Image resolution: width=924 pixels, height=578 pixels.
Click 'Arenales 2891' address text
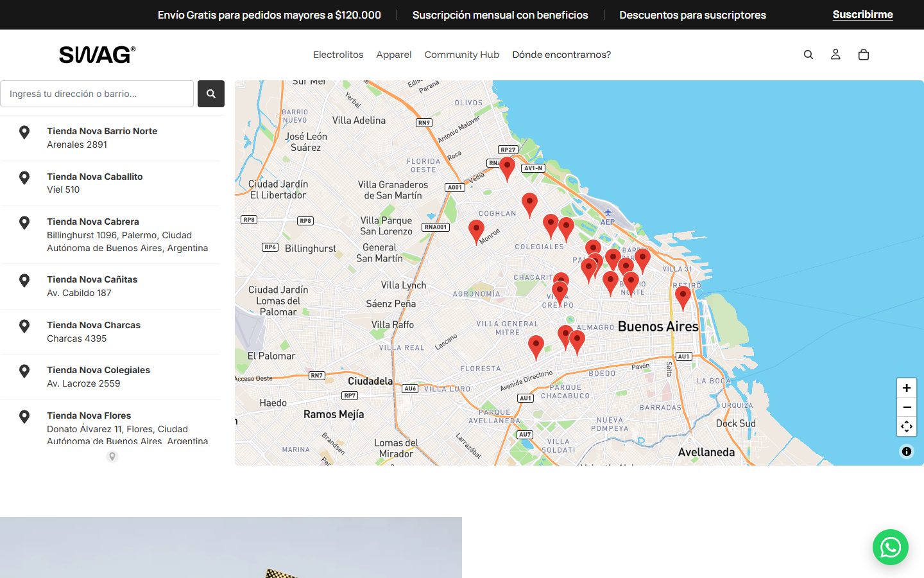(77, 144)
